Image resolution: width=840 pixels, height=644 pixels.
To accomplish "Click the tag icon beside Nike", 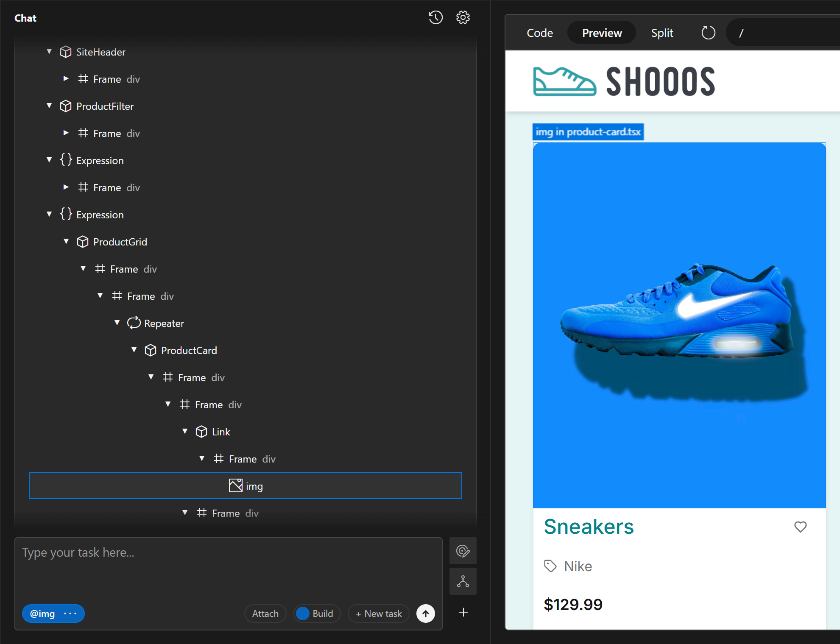I will [x=550, y=566].
